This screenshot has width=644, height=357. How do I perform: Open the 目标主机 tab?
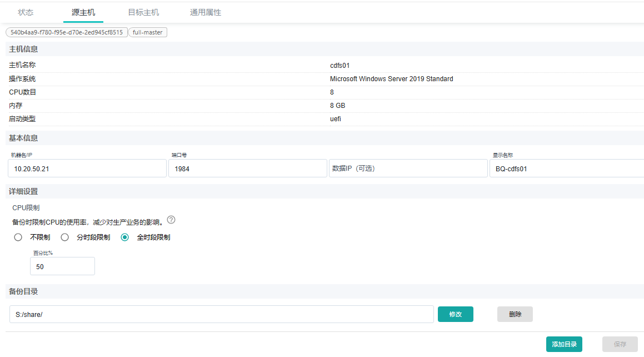click(143, 12)
